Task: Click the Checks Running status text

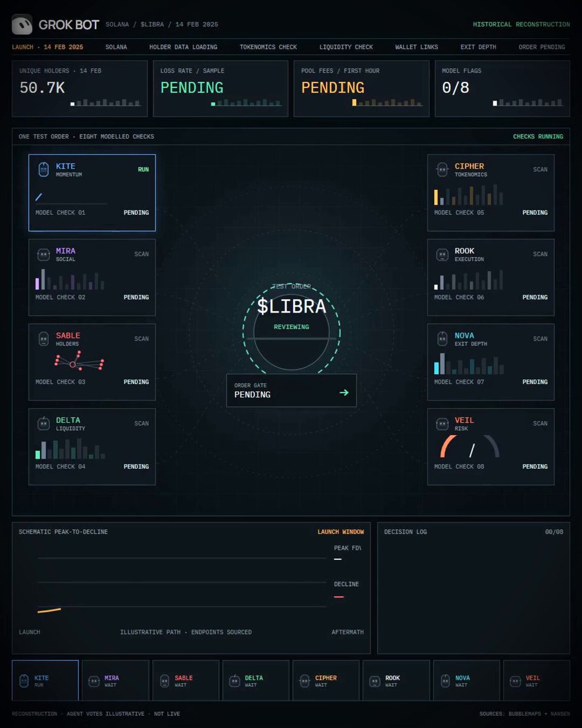Action: (x=538, y=136)
